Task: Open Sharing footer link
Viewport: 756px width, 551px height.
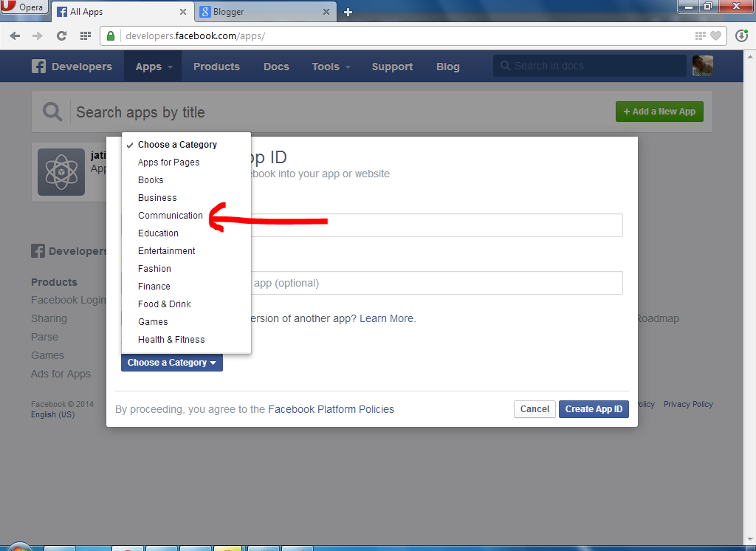Action: (49, 318)
